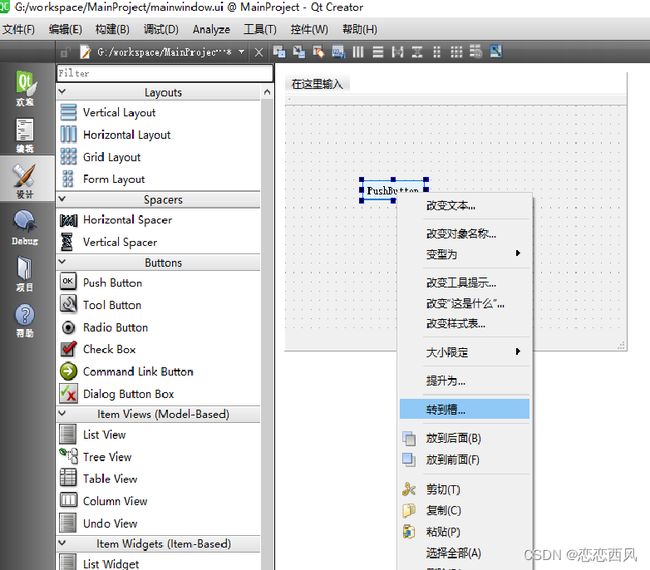Select the Design mode icon
Image resolution: width=650 pixels, height=570 pixels.
(25, 180)
